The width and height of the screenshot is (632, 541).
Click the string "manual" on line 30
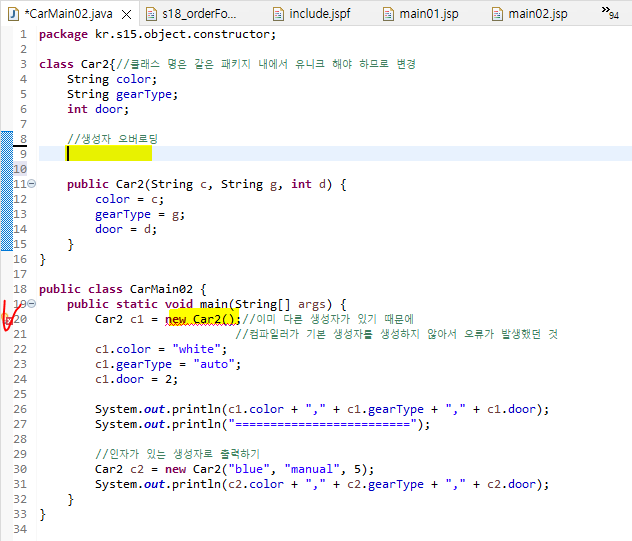tap(312, 469)
